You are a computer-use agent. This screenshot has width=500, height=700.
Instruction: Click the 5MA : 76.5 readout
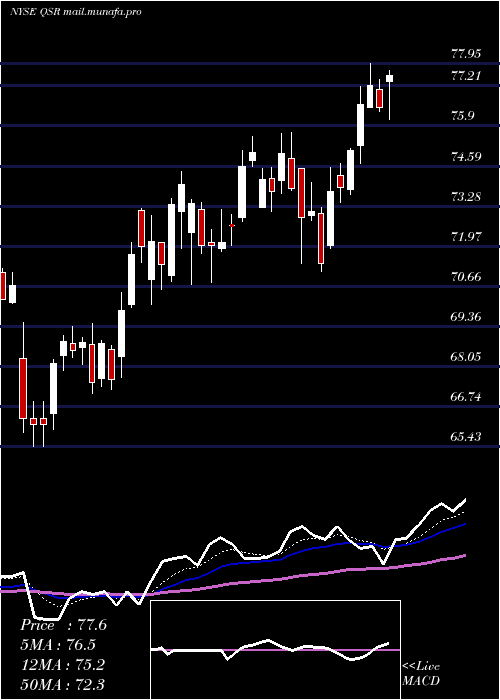pos(58,645)
